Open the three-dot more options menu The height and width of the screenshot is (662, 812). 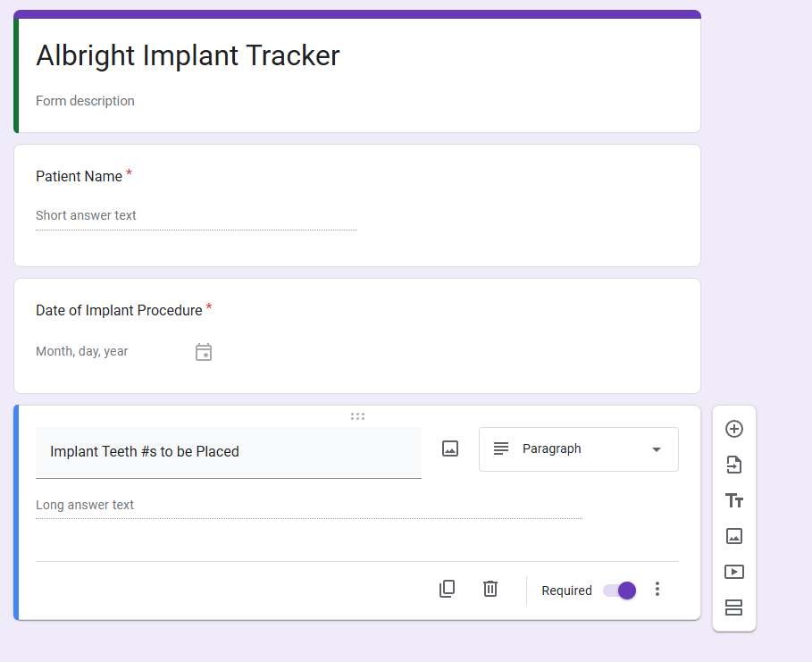coord(657,589)
